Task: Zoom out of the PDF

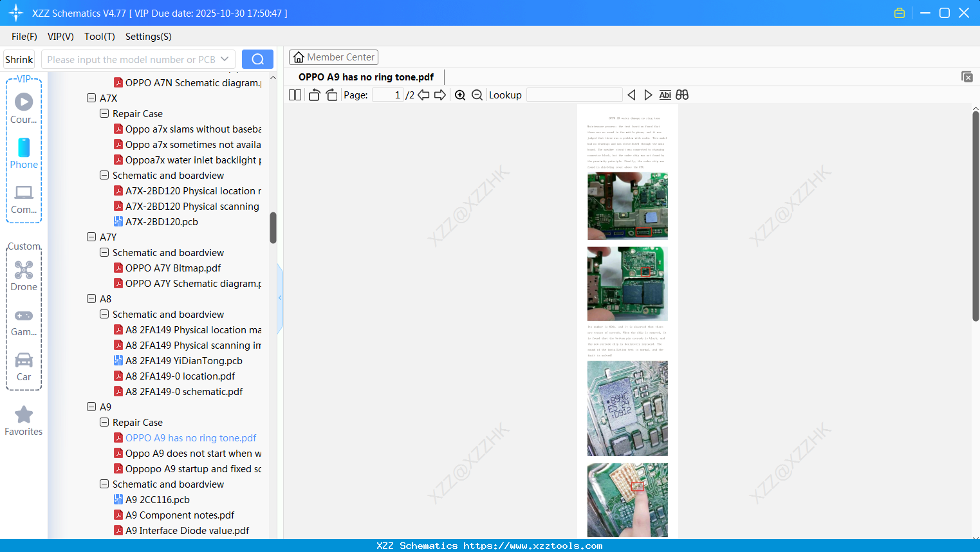Action: (477, 95)
